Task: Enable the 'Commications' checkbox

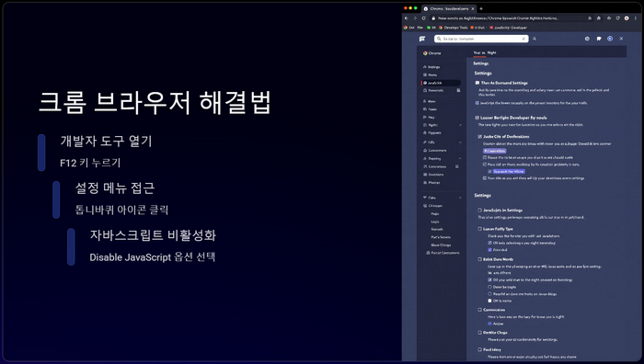Action: pyautogui.click(x=479, y=310)
